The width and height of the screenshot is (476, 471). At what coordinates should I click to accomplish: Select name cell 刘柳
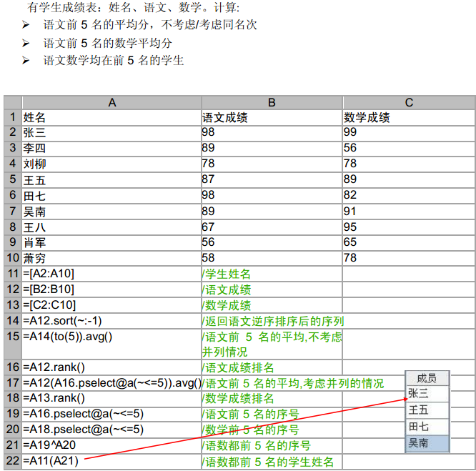click(111, 164)
